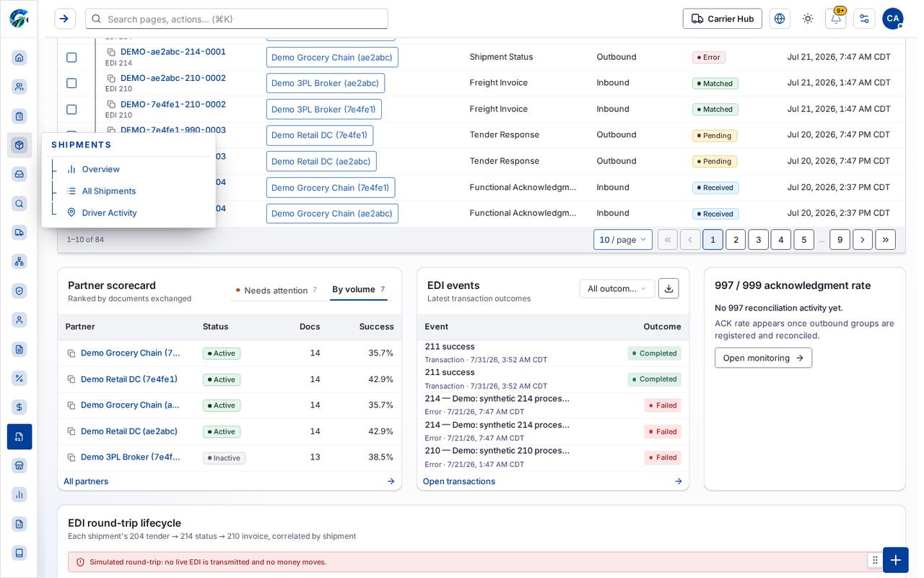Image resolution: width=924 pixels, height=578 pixels.
Task: Click the download icon in EDI events
Action: (x=668, y=288)
